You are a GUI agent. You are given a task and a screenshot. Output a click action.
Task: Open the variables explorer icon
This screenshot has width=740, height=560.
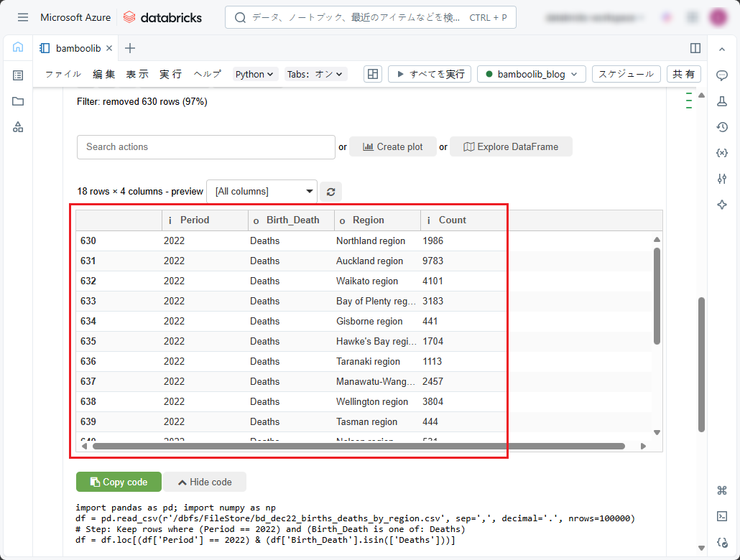click(x=722, y=153)
